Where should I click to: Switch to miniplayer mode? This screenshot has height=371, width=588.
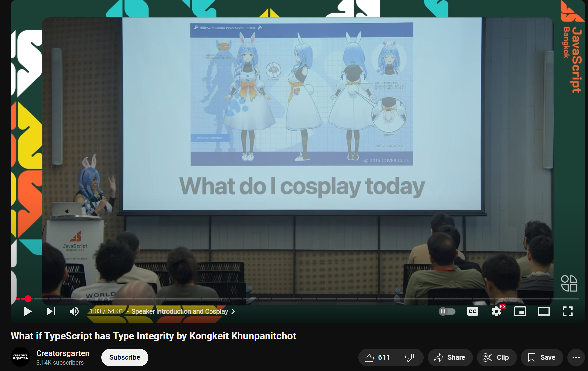click(520, 311)
